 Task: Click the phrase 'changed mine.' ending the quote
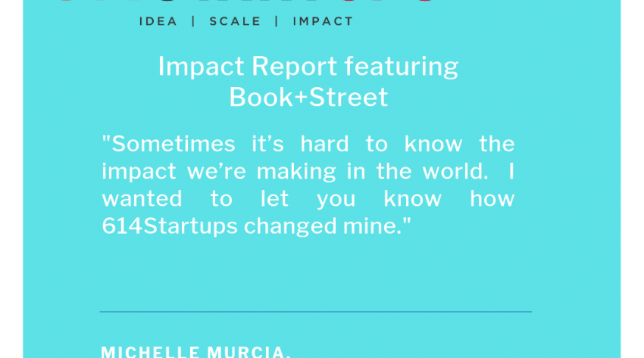(x=332, y=226)
